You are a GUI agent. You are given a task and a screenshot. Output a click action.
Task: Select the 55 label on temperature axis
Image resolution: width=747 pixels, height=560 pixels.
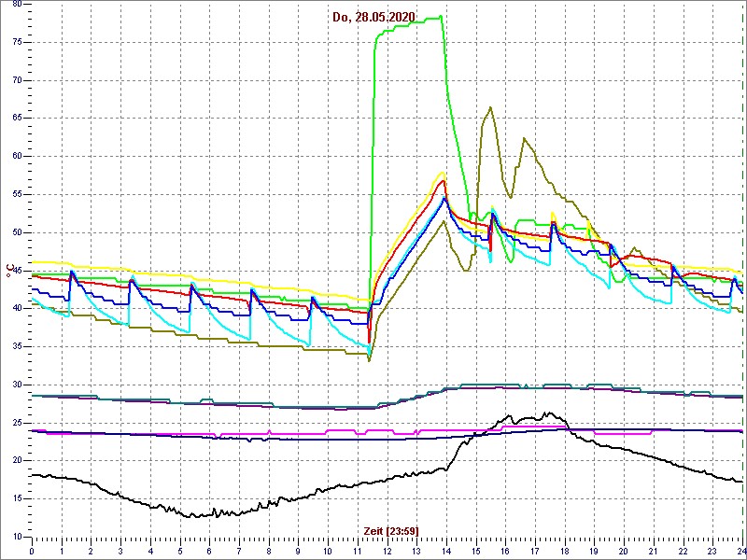(17, 194)
